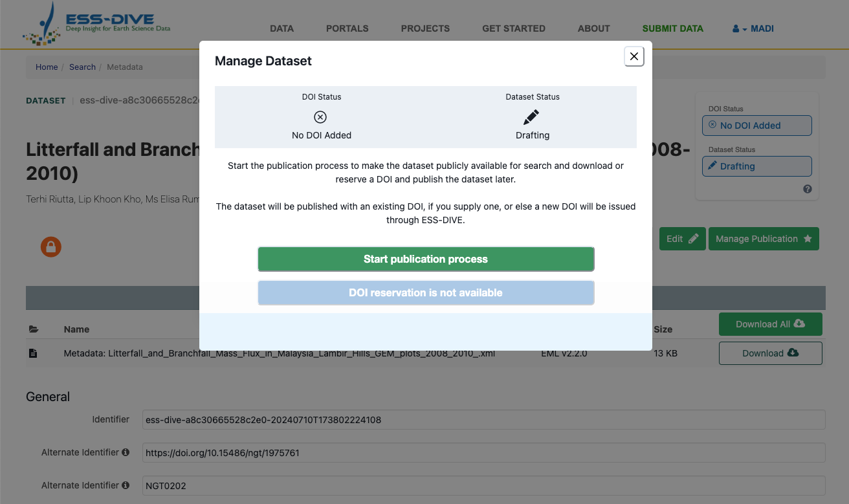Open the DATA menu

click(281, 28)
